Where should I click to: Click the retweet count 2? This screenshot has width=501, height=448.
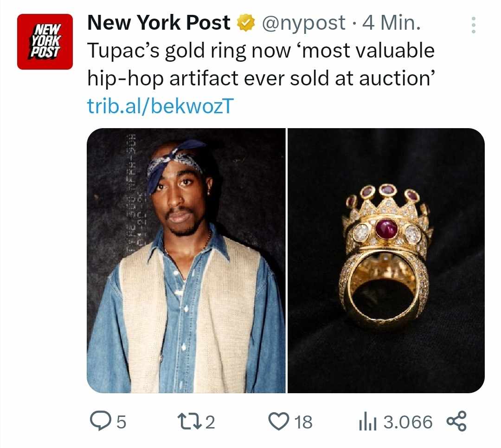click(210, 422)
